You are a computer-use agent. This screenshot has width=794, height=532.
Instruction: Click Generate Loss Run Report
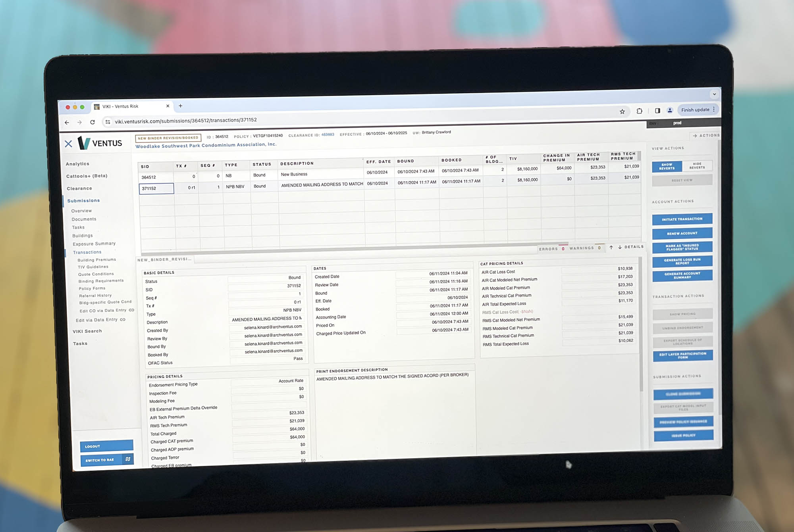[682, 261]
